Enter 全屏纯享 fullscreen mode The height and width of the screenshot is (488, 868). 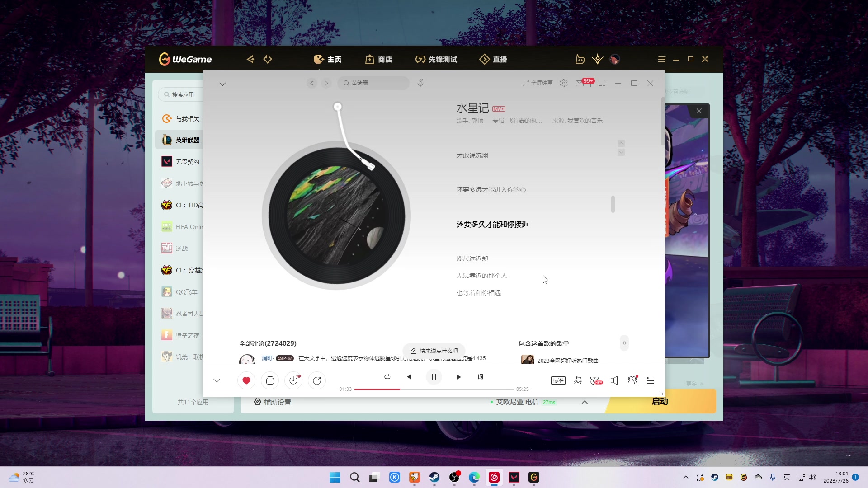tap(538, 83)
